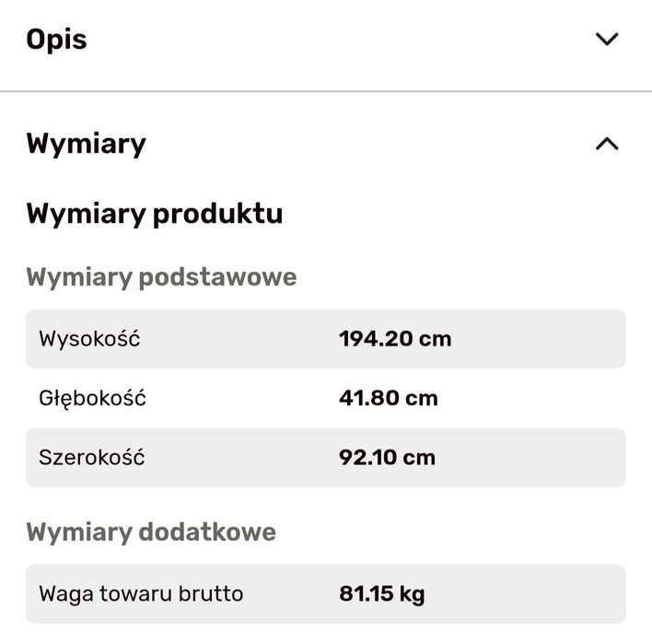Screen dimensions: 652x644
Task: Click the divider line below Opis
Action: click(326, 91)
